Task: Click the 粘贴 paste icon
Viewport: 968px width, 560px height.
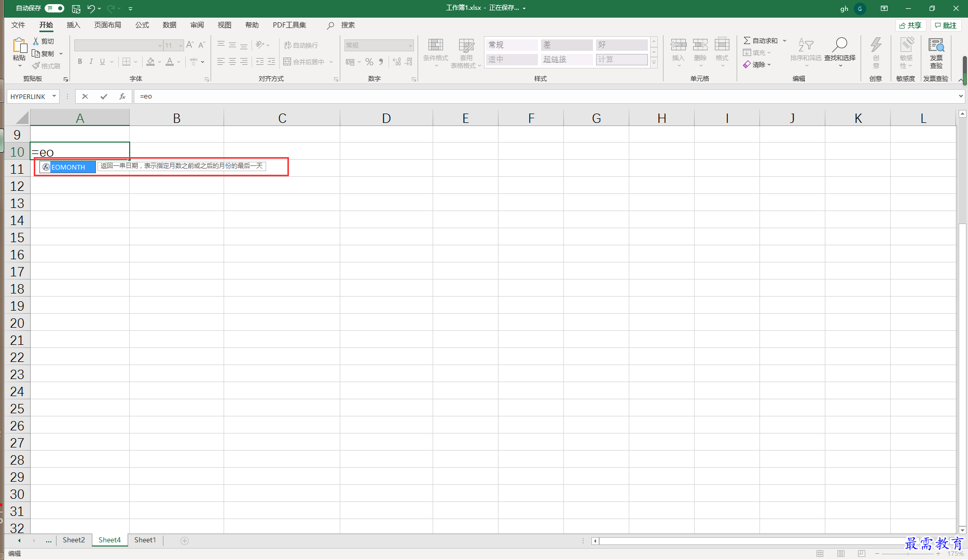Action: tap(19, 46)
